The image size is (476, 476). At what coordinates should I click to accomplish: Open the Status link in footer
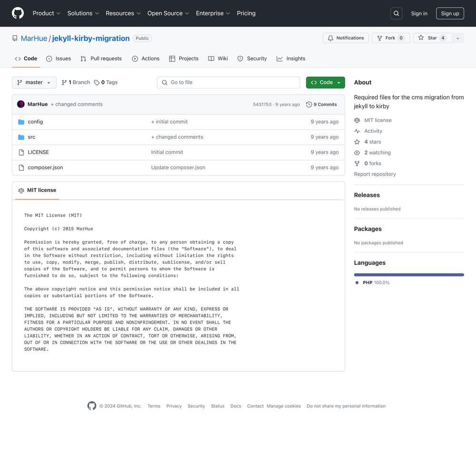(218, 406)
